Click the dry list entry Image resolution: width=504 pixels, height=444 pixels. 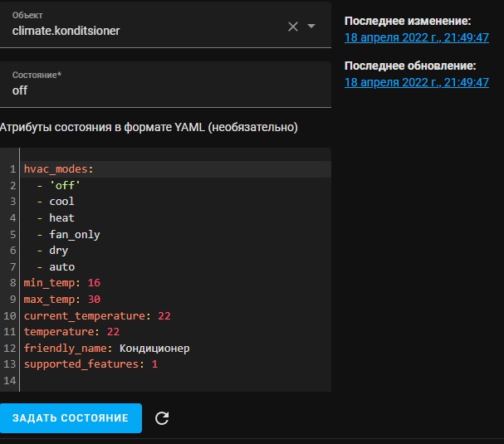58,251
